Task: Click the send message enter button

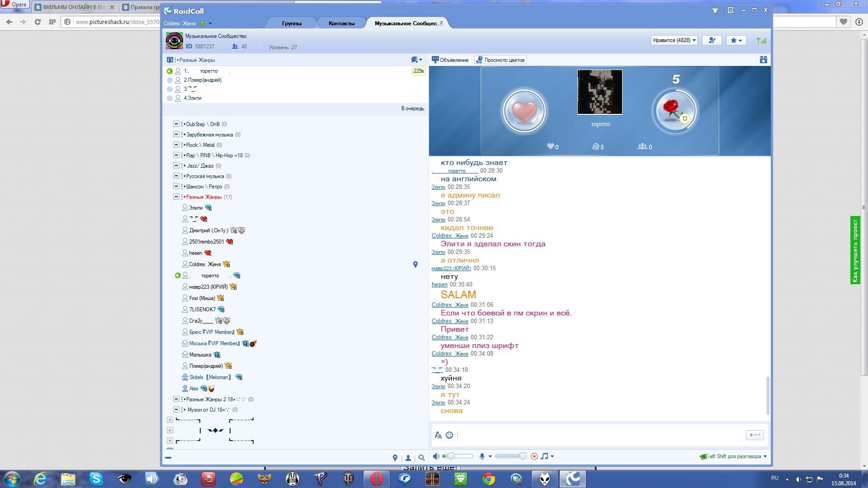Action: pos(755,435)
